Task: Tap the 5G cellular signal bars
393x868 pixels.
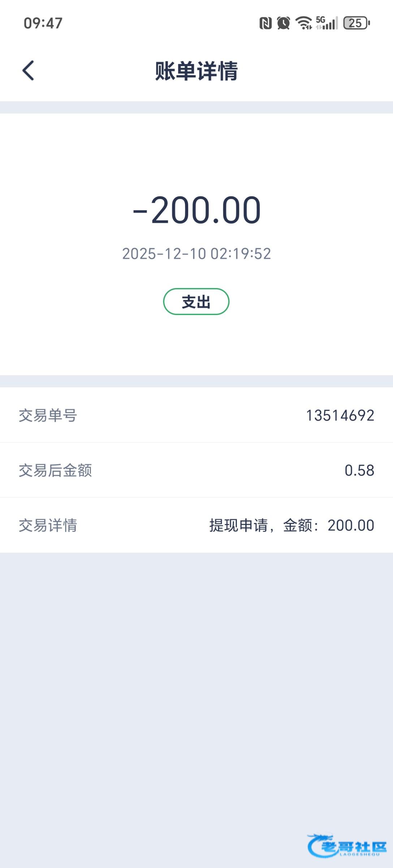Action: click(x=330, y=24)
